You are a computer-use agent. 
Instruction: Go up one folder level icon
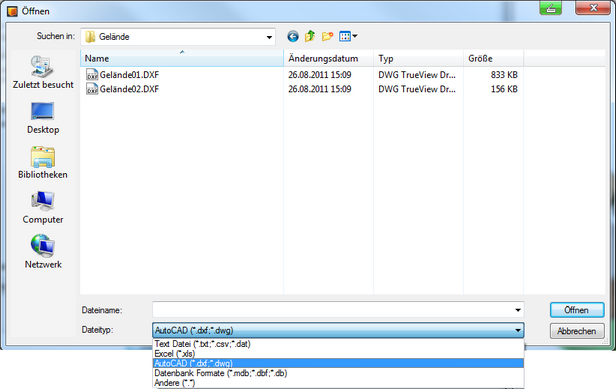[310, 36]
